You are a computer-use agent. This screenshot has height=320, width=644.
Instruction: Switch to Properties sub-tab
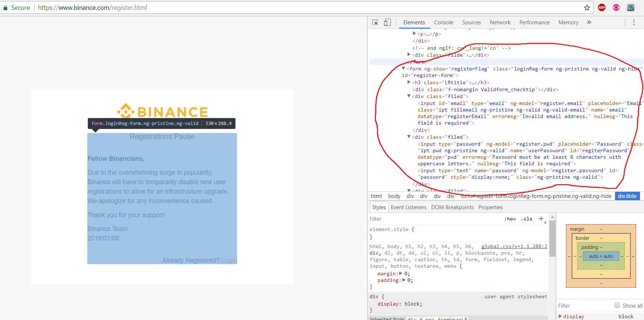(x=491, y=207)
